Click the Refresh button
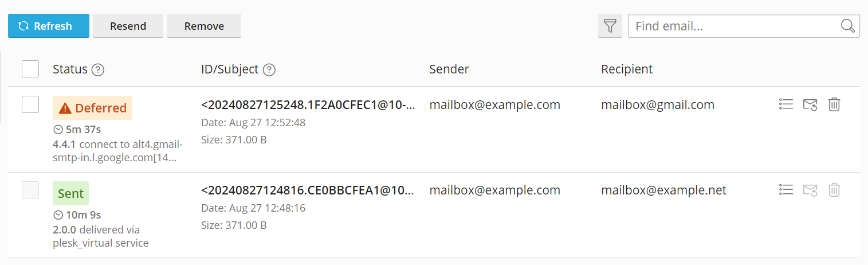 tap(49, 26)
